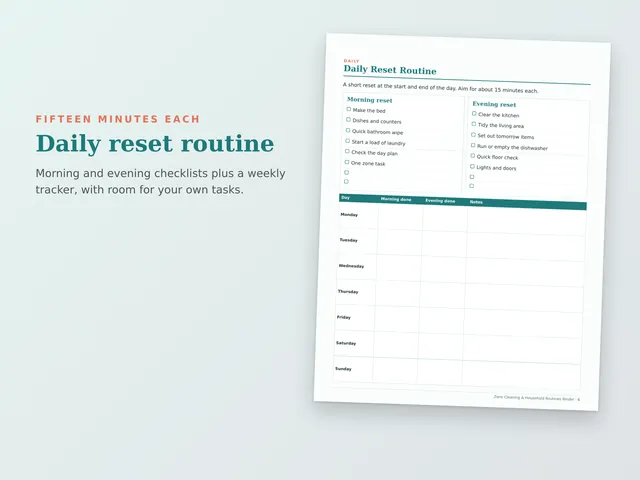Check the One zone task box
Screen dimensions: 640x480
347,162
